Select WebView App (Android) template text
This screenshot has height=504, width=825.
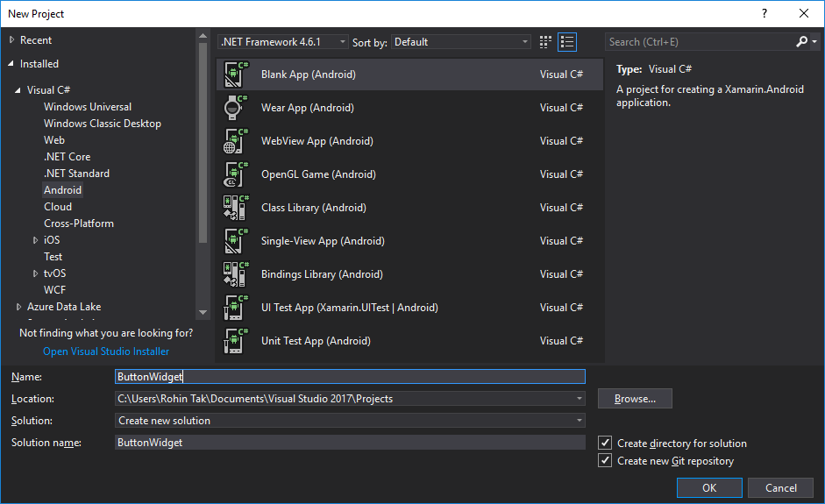[317, 141]
